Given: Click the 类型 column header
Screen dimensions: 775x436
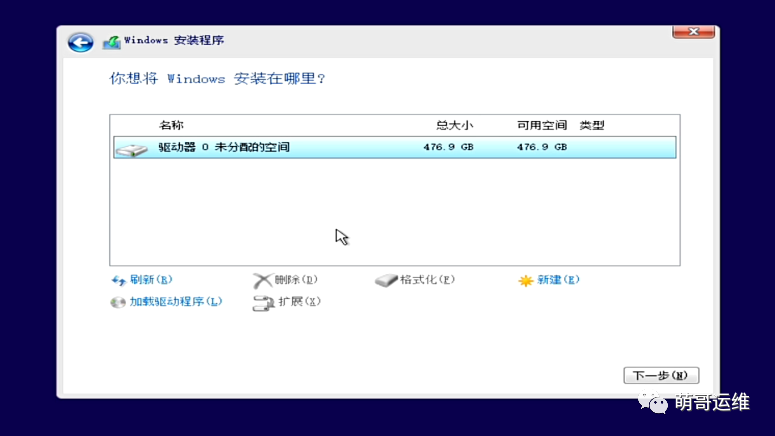Looking at the screenshot, I should pos(592,126).
